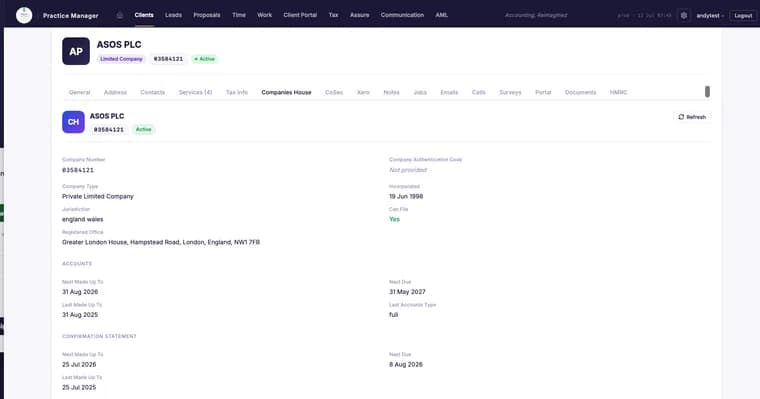Image resolution: width=760 pixels, height=399 pixels.
Task: Click the Limited Company tag
Action: pos(121,59)
